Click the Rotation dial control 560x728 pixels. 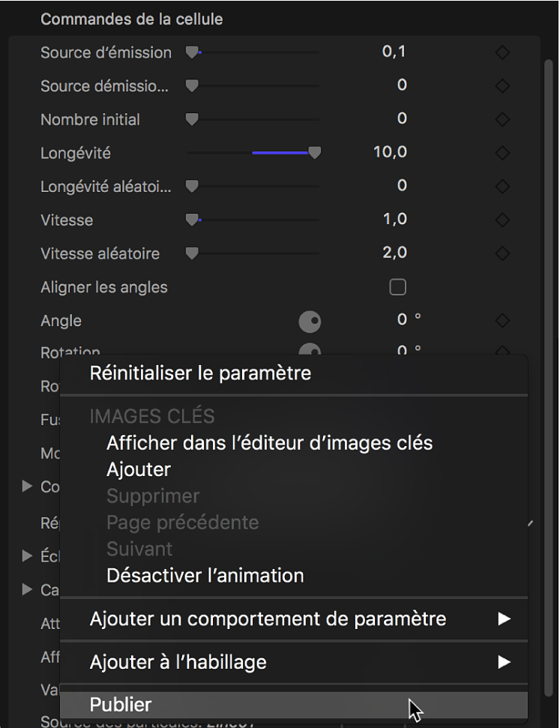310,352
